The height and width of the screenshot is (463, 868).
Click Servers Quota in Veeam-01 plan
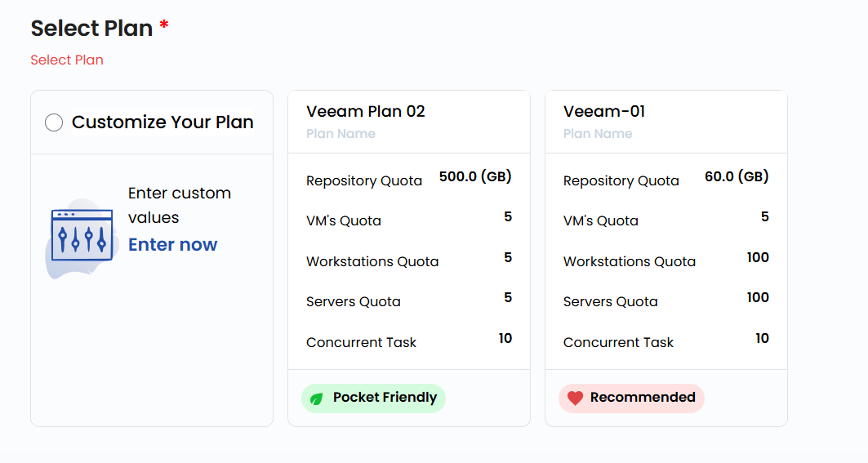pos(610,302)
